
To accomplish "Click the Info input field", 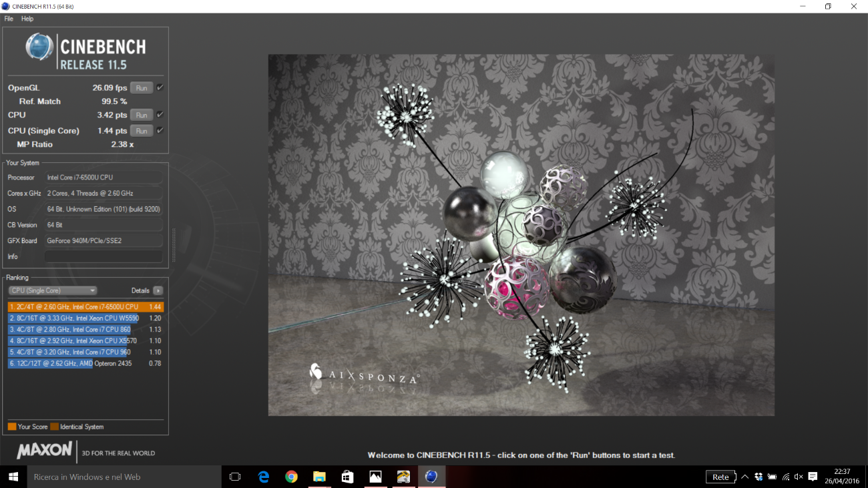I will point(103,256).
